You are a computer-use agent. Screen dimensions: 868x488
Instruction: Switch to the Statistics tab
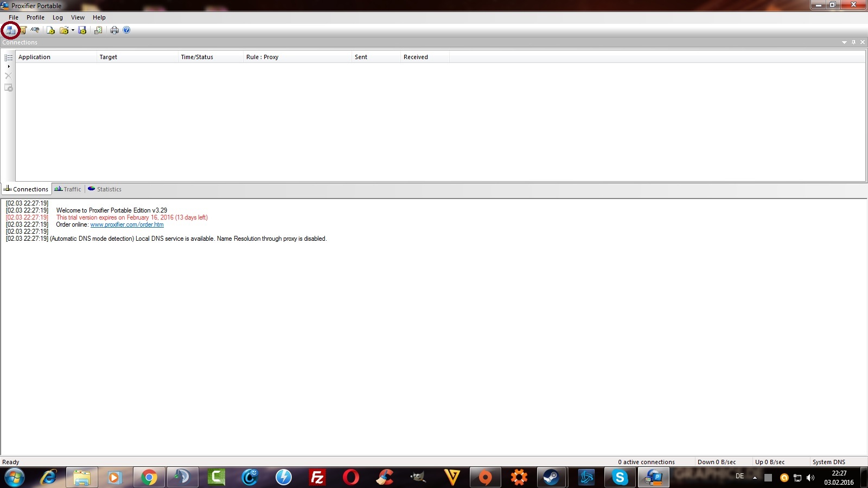(105, 189)
